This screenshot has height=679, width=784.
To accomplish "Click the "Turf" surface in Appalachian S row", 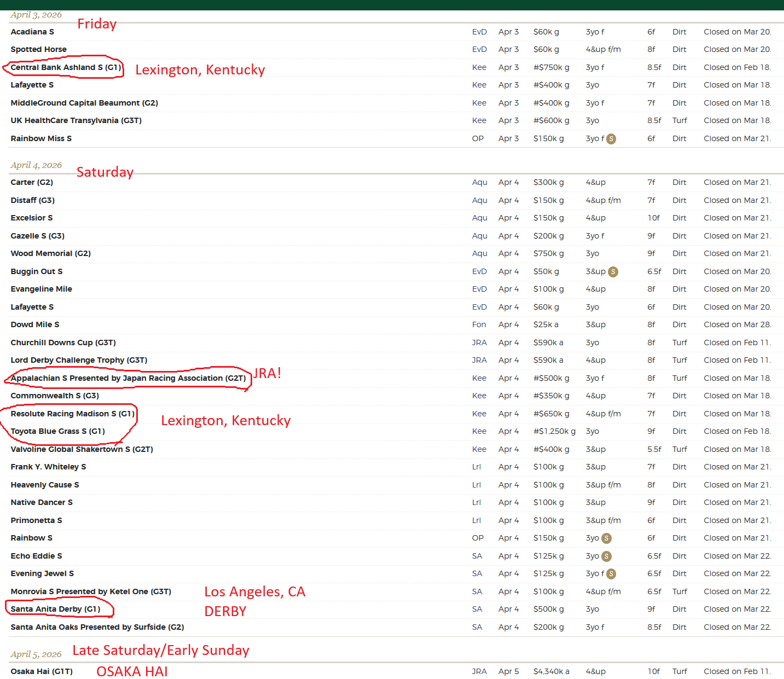I will click(x=680, y=378).
